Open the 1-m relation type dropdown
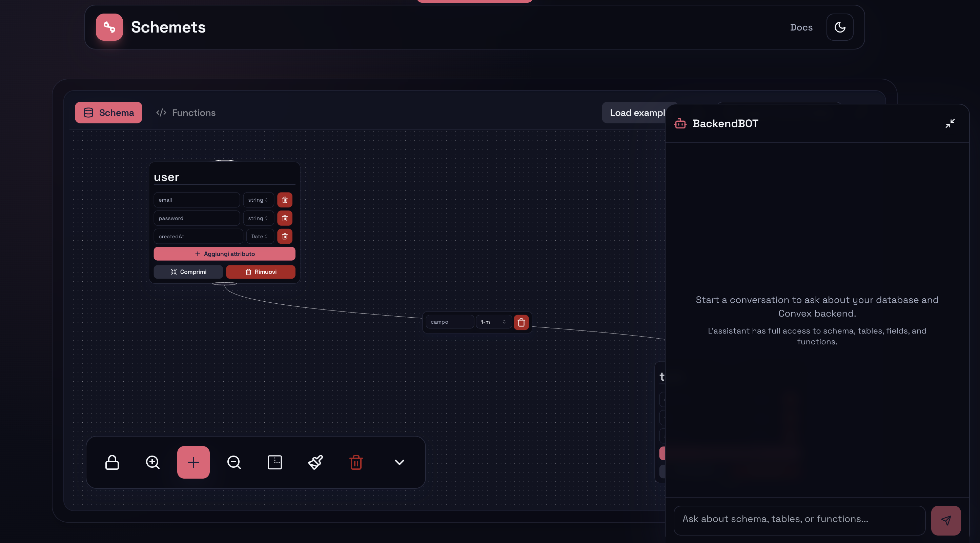Screen dimensions: 980x543 point(493,322)
